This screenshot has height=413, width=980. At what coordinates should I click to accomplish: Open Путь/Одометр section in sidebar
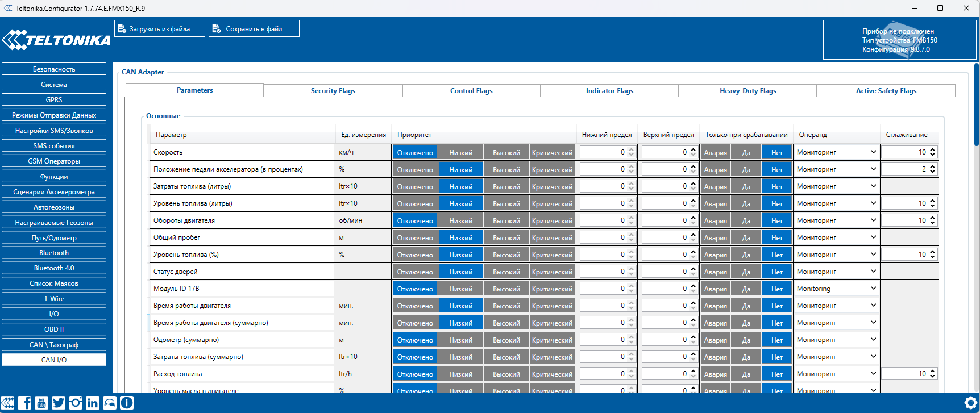click(x=54, y=238)
